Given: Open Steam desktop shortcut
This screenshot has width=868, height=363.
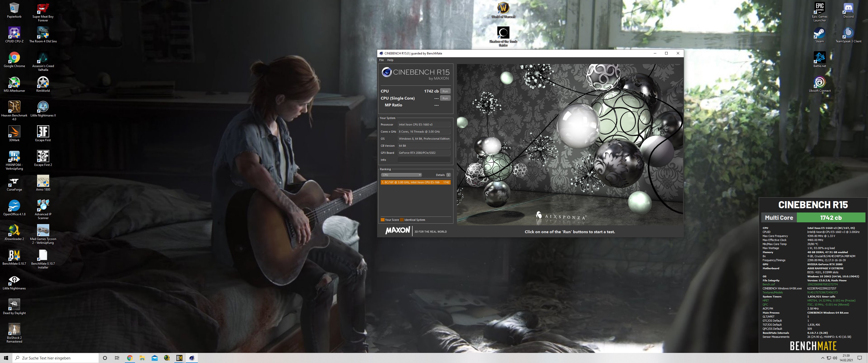Looking at the screenshot, I should pyautogui.click(x=820, y=35).
